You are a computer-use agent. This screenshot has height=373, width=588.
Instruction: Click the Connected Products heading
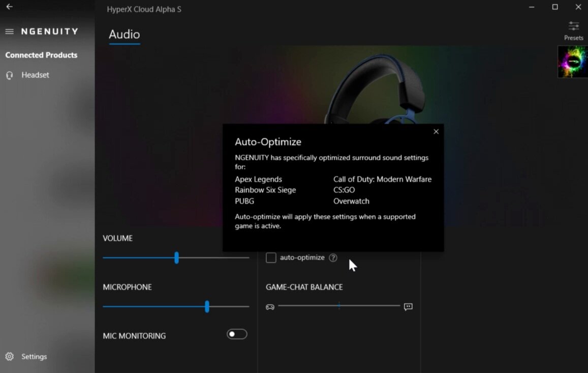41,55
